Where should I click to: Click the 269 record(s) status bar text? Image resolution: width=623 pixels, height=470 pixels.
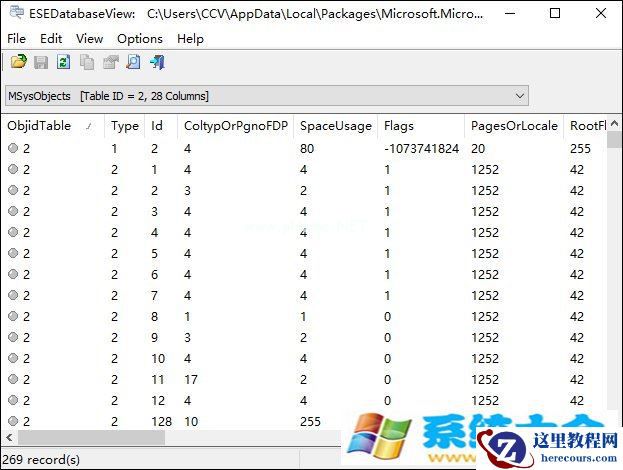tap(41, 460)
